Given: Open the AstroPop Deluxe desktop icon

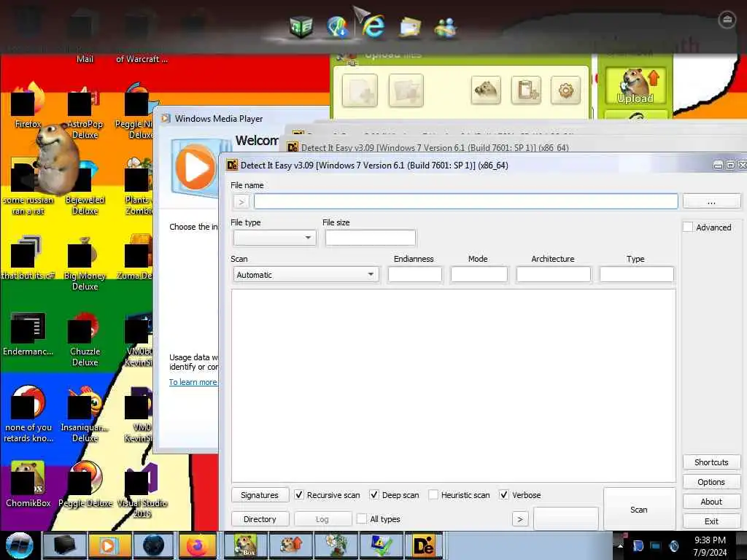Looking at the screenshot, I should click(85, 112).
